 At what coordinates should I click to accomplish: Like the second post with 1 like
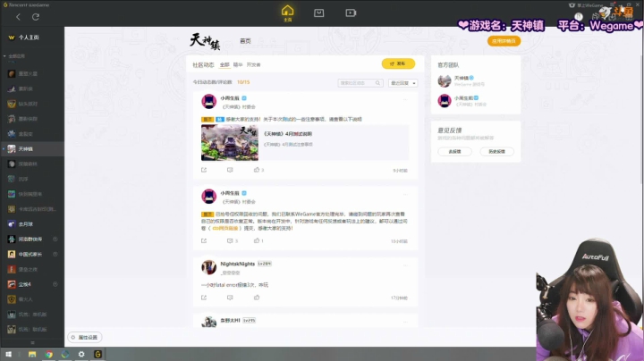click(258, 240)
